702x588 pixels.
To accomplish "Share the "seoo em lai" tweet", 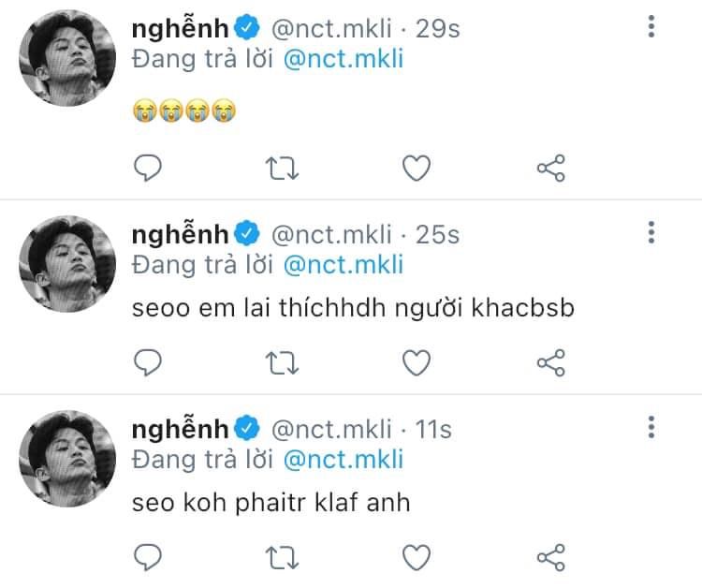I will [x=550, y=362].
